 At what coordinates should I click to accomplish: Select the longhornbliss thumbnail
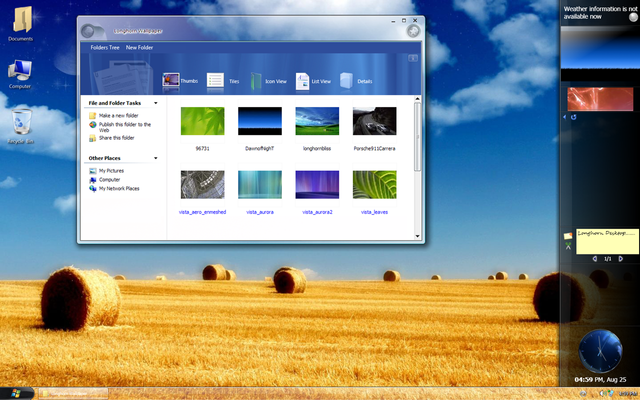point(317,121)
